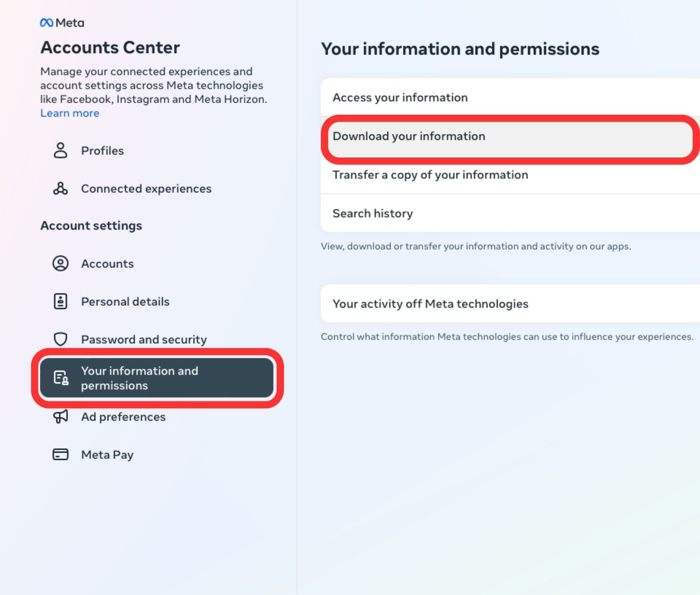
Task: Follow the Learn more link
Action: [x=70, y=113]
